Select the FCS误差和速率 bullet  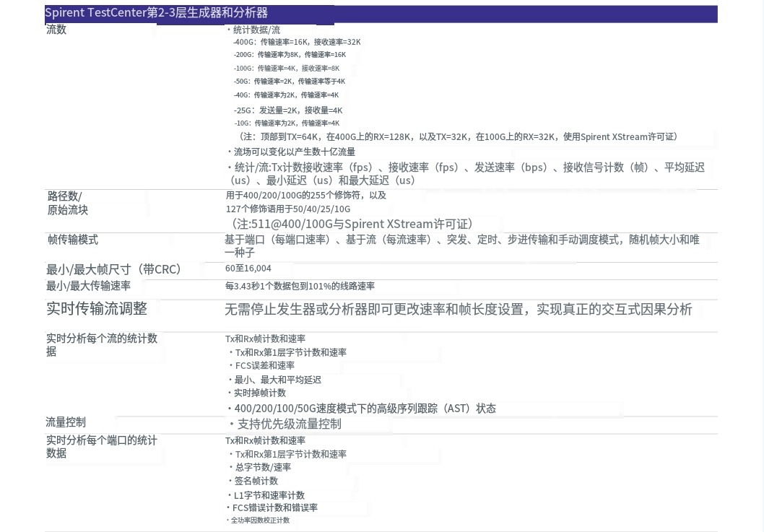(264, 366)
